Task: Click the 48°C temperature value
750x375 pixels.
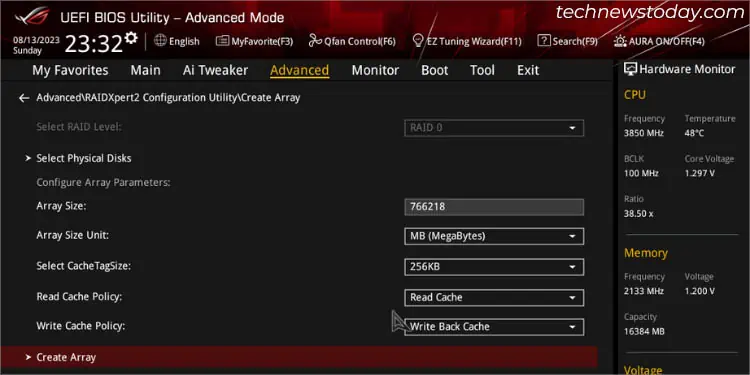Action: point(694,133)
